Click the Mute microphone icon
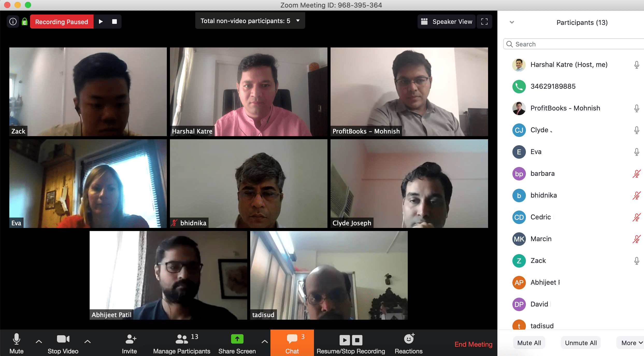 coord(15,340)
